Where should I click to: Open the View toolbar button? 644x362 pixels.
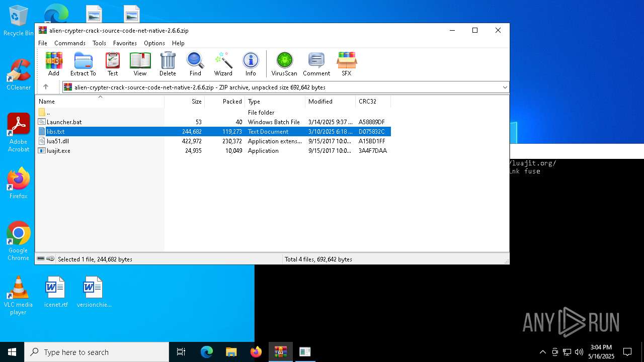(140, 64)
